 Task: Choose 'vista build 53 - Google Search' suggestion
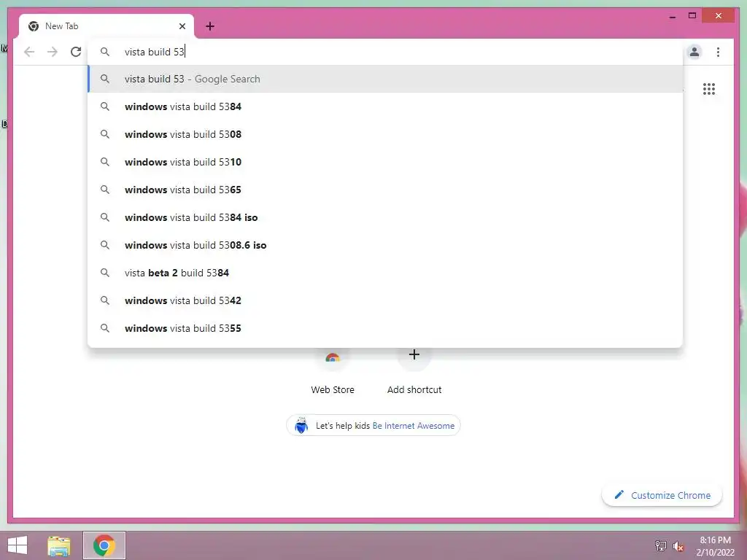point(385,79)
